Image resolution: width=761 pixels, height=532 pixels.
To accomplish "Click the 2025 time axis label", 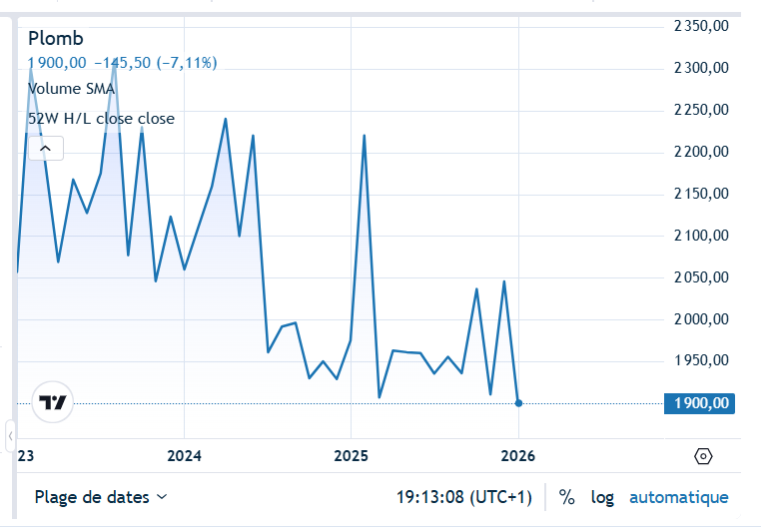I will (x=351, y=456).
